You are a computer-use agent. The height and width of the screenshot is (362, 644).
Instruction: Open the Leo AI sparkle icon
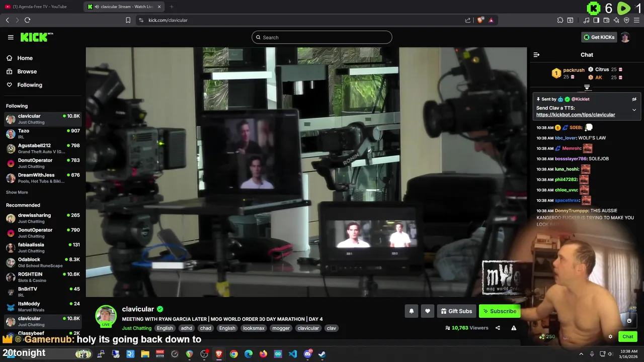616,20
